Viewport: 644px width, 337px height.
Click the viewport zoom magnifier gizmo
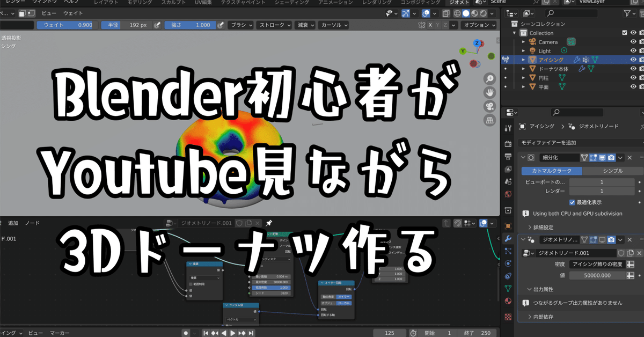(x=489, y=78)
